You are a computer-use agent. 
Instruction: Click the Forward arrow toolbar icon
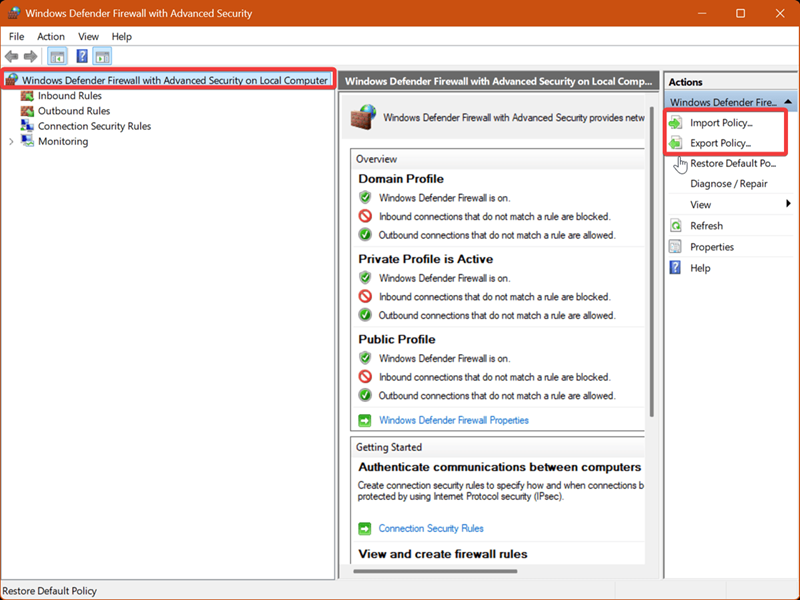(x=31, y=56)
